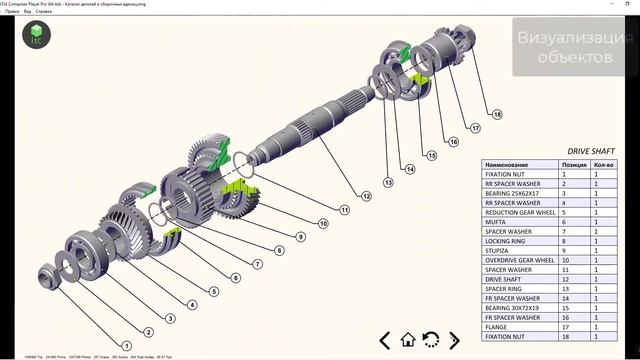Select callout balloon number 3

[x=170, y=319]
